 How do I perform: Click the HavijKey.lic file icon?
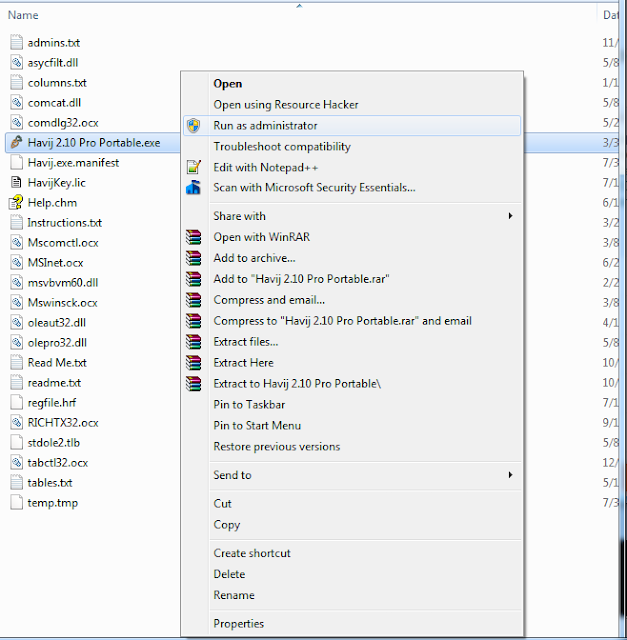coord(16,182)
